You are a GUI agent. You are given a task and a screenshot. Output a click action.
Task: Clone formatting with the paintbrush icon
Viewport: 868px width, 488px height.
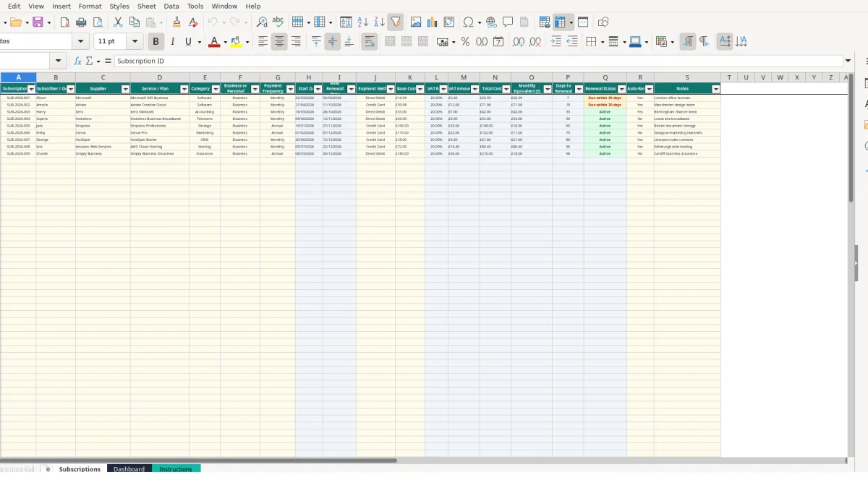coord(176,22)
